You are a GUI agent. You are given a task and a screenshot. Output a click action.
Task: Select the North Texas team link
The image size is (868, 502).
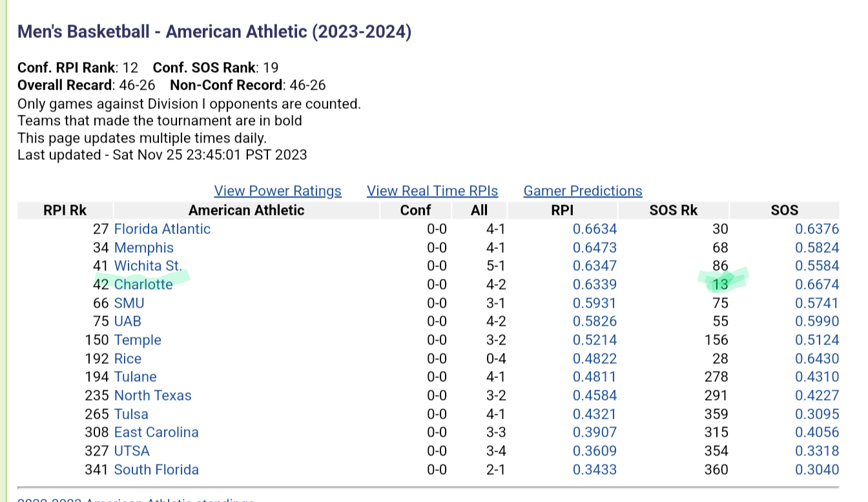[x=153, y=396]
